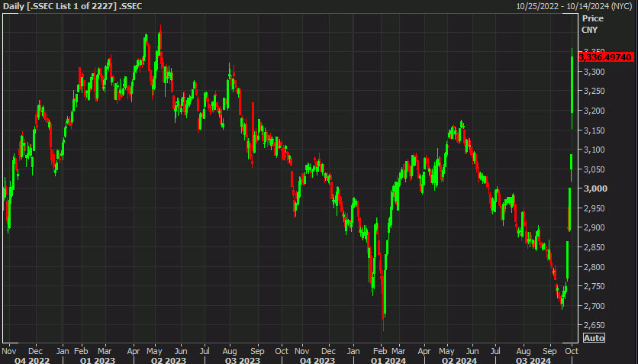Click the 3,050 price axis value
Viewport: 638px width, 364px height.
pyautogui.click(x=594, y=169)
